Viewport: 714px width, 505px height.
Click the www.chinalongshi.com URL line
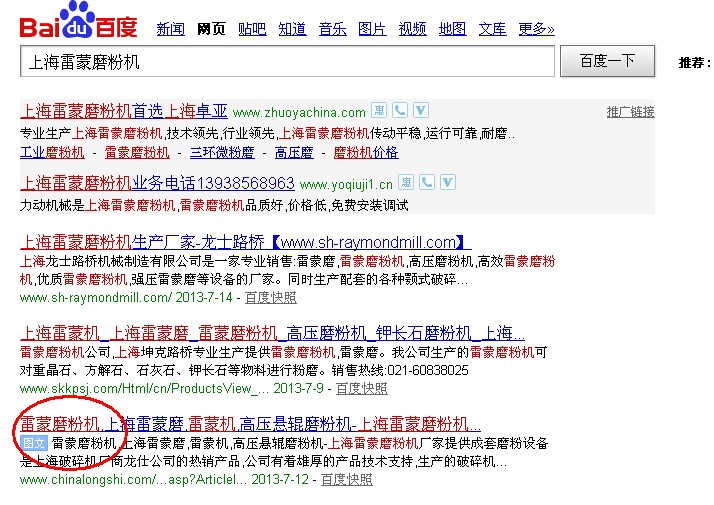pyautogui.click(x=164, y=479)
